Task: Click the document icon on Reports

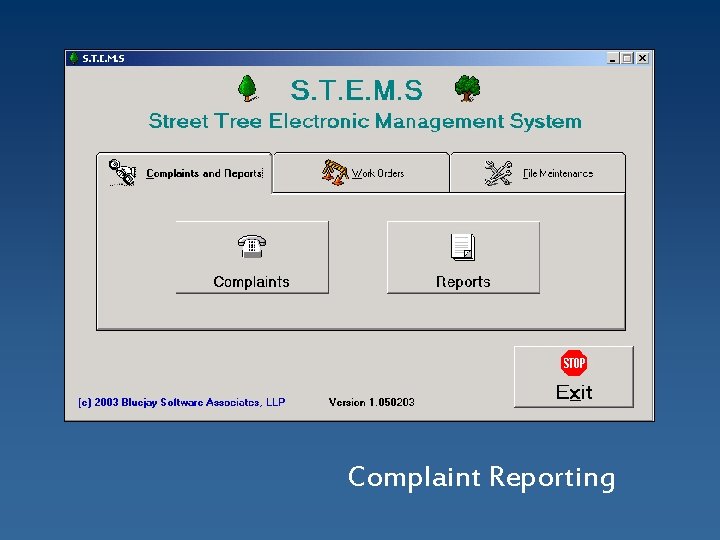Action: pyautogui.click(x=463, y=247)
